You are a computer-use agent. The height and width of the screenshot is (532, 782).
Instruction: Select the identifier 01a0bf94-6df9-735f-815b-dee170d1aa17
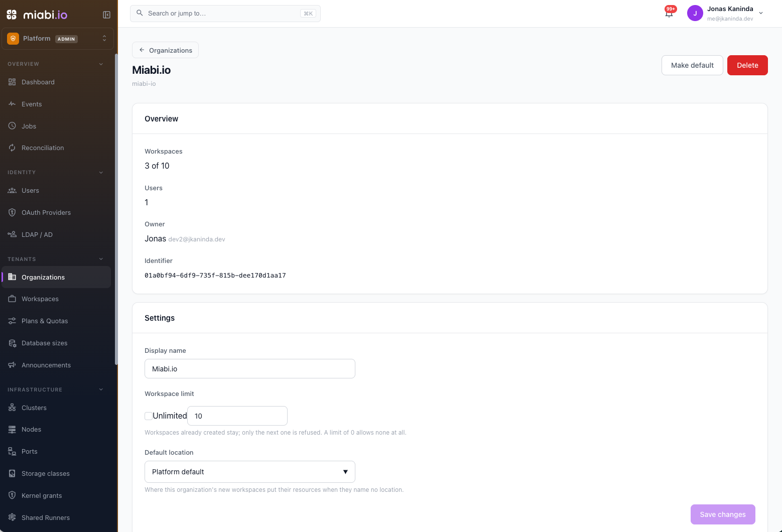coord(215,275)
